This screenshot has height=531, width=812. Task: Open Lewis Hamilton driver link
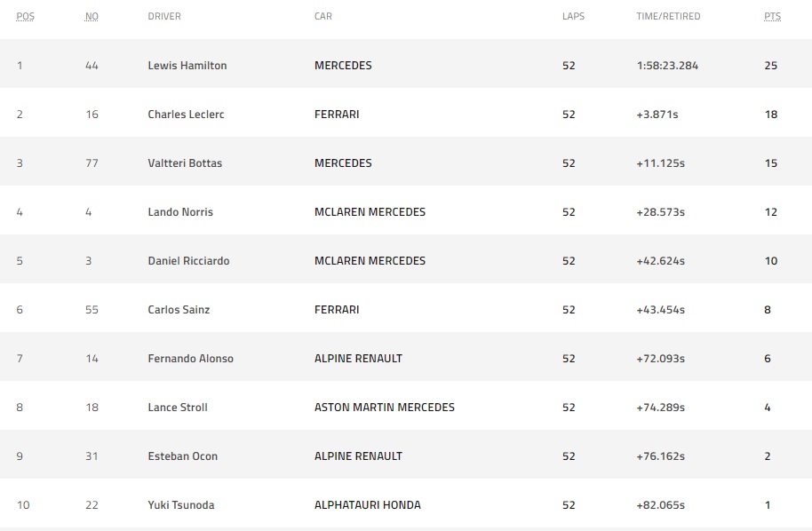point(187,65)
